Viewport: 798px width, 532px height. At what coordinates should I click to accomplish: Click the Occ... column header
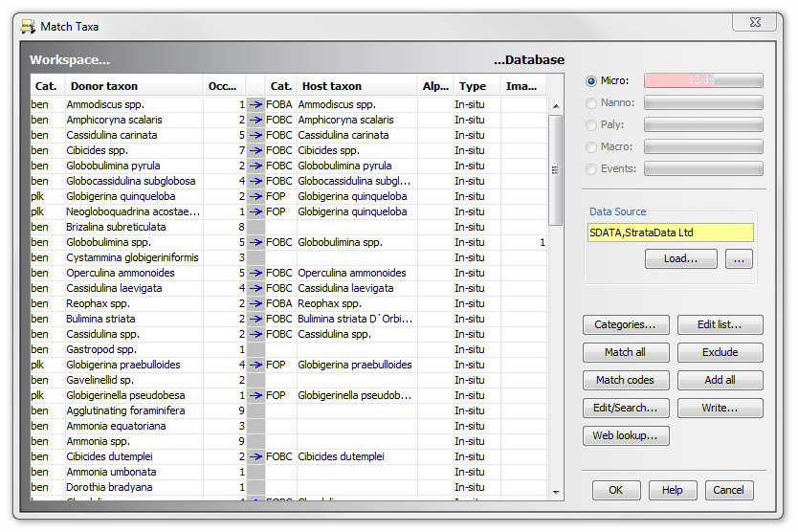(x=224, y=86)
